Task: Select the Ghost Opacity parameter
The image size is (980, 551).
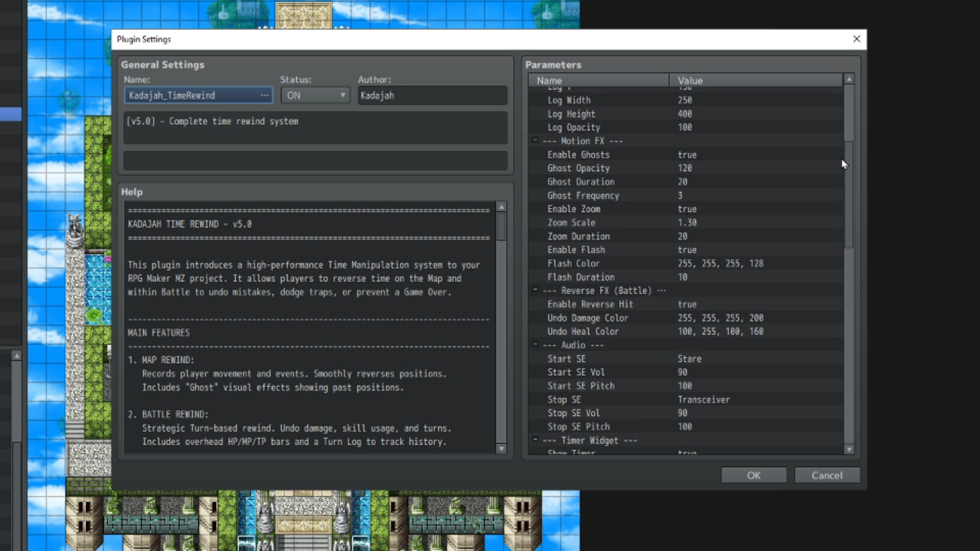Action: pyautogui.click(x=685, y=168)
